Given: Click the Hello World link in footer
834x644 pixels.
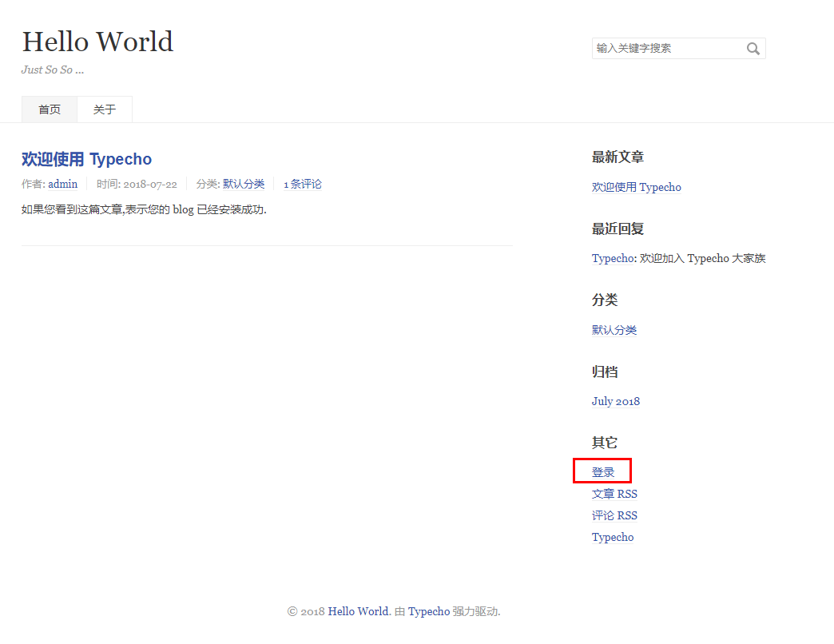Looking at the screenshot, I should (358, 611).
